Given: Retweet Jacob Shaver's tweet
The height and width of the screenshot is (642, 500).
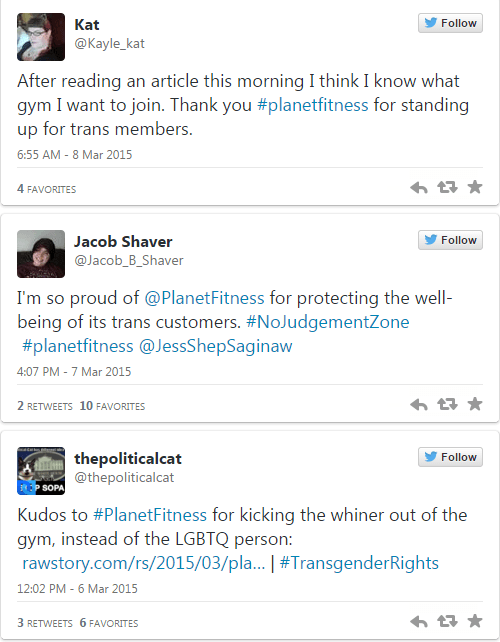Looking at the screenshot, I should (447, 405).
